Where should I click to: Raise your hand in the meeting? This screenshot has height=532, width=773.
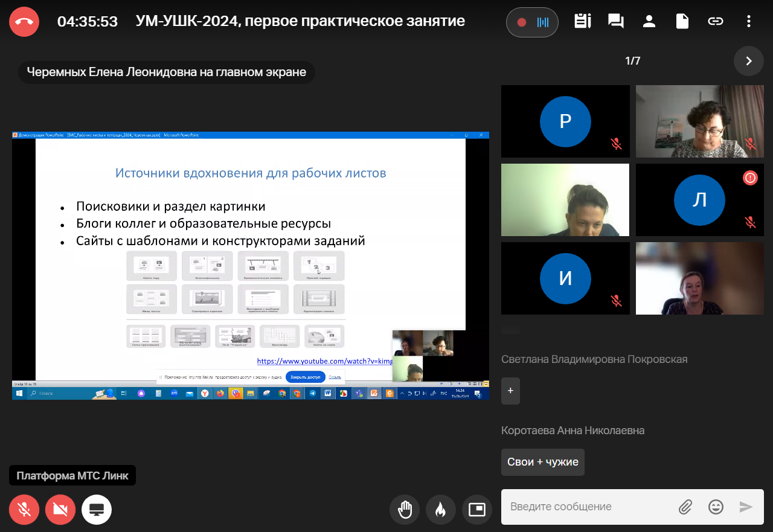pos(405,510)
